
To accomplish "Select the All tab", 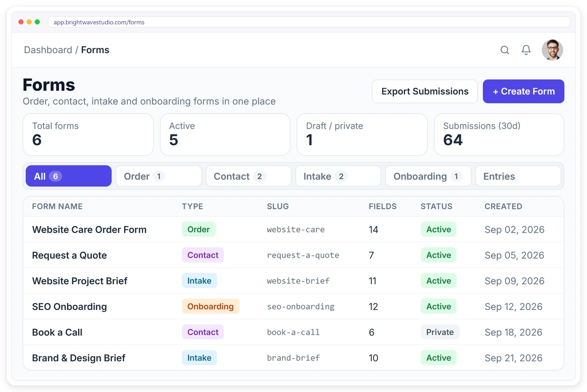I will click(x=69, y=176).
